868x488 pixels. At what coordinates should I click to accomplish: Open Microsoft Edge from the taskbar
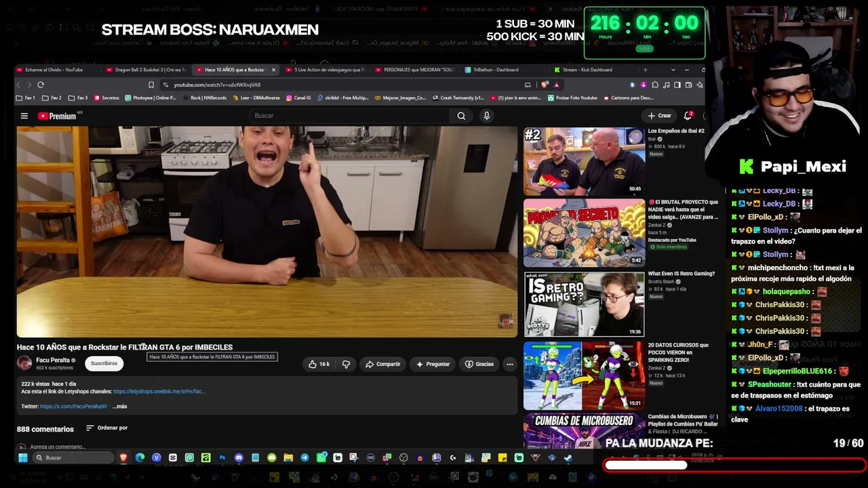[x=140, y=457]
